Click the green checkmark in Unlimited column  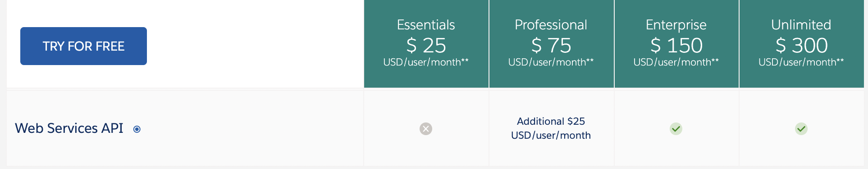coord(801,129)
